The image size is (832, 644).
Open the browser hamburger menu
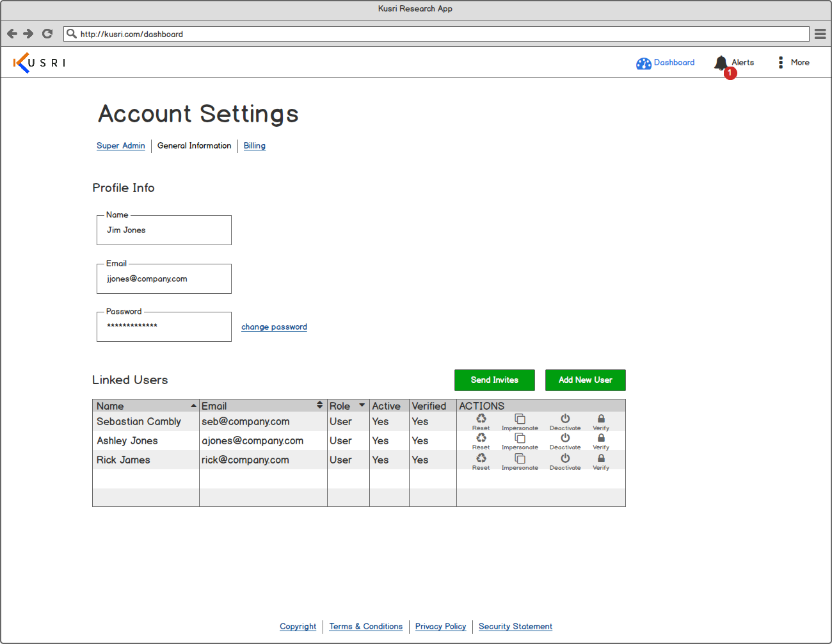[x=820, y=34]
